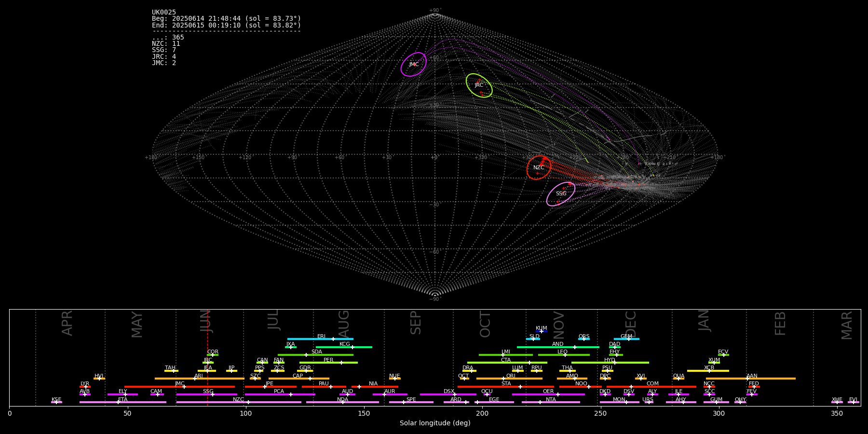The height and width of the screenshot is (434, 868).
Task: Click the magenta JMC radiant ellipse on the sky map
Action: click(x=414, y=65)
